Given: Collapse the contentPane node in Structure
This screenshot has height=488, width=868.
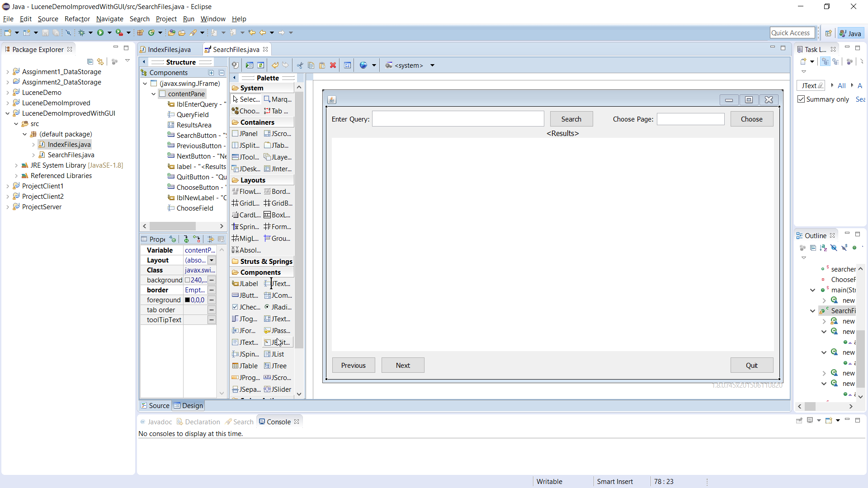Looking at the screenshot, I should coord(153,94).
